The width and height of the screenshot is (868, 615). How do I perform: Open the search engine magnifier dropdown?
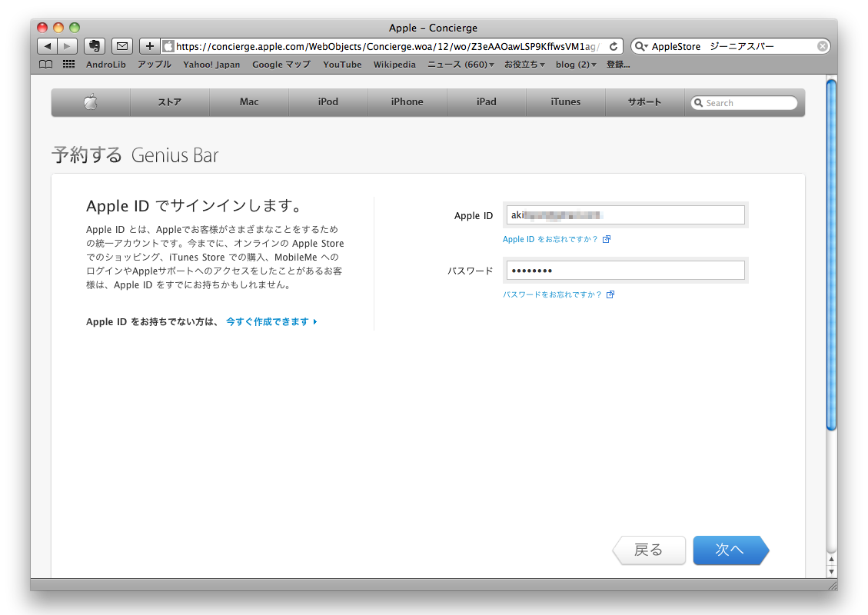641,46
